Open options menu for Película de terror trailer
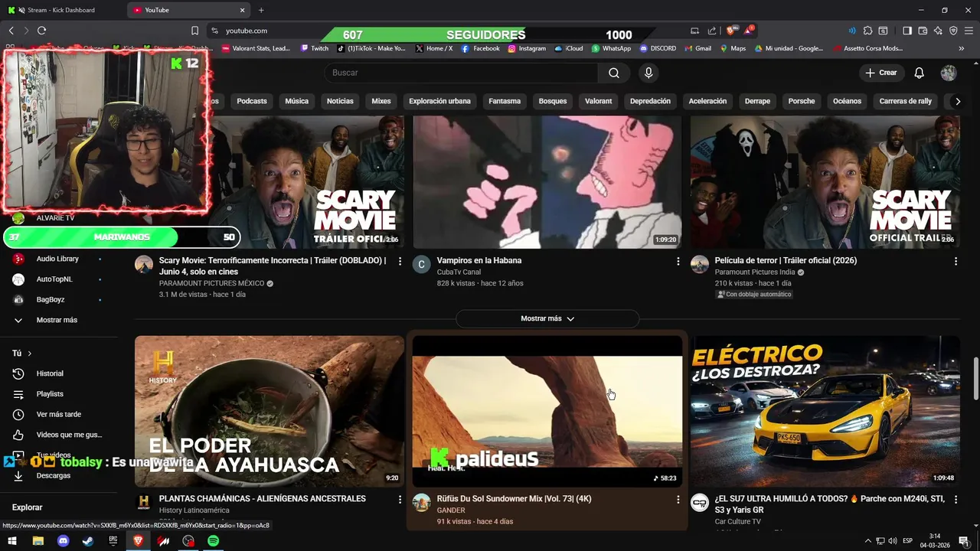The height and width of the screenshot is (551, 980). 955,262
